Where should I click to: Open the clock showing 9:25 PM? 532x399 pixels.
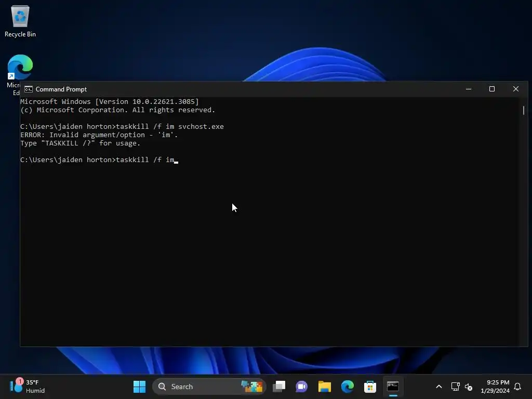tap(495, 387)
